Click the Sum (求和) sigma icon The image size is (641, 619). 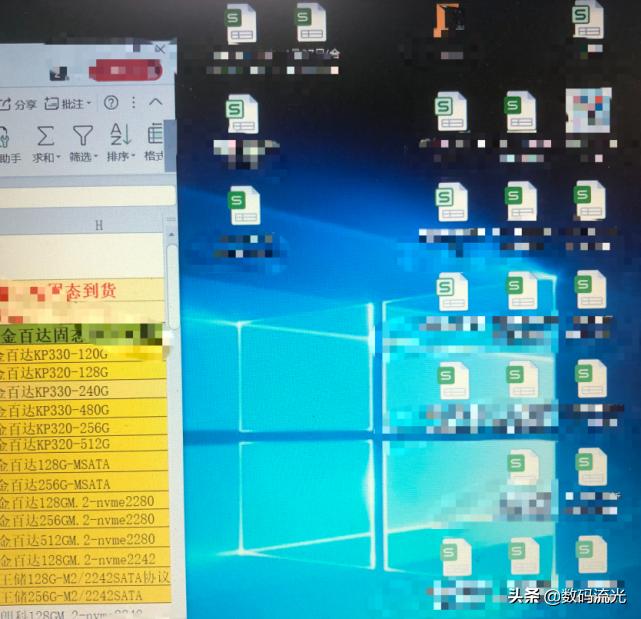point(45,135)
